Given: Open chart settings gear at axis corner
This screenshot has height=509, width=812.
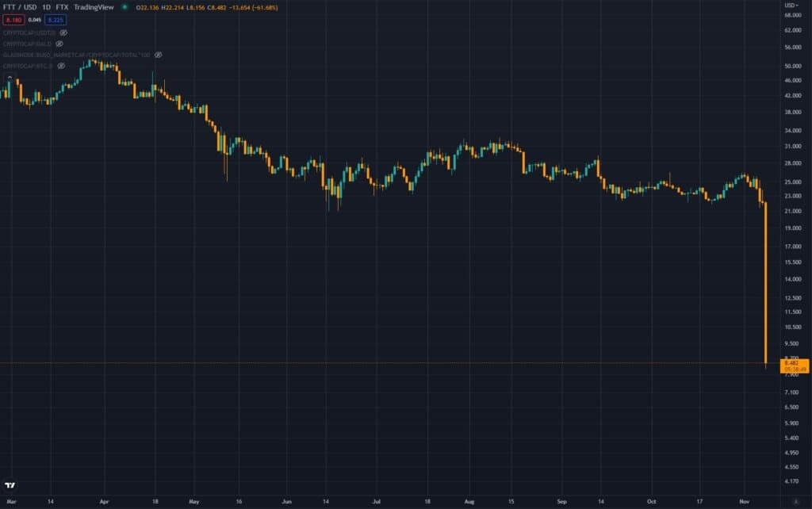Looking at the screenshot, I should (x=796, y=501).
